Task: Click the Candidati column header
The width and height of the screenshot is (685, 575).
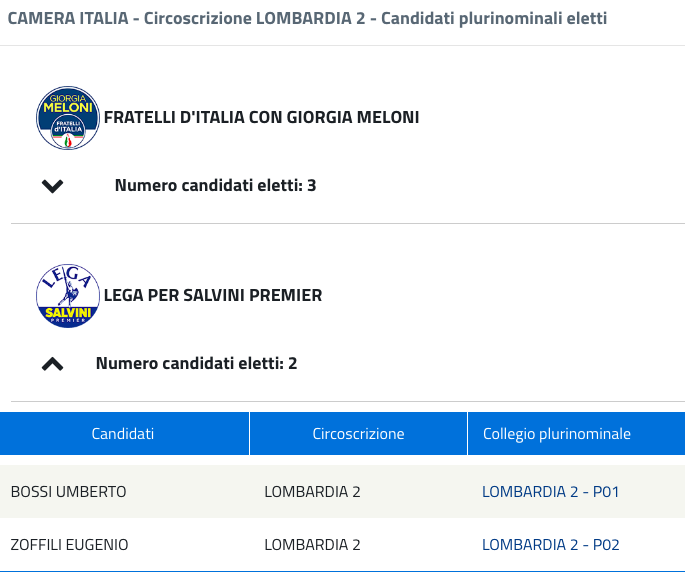Action: tap(124, 433)
